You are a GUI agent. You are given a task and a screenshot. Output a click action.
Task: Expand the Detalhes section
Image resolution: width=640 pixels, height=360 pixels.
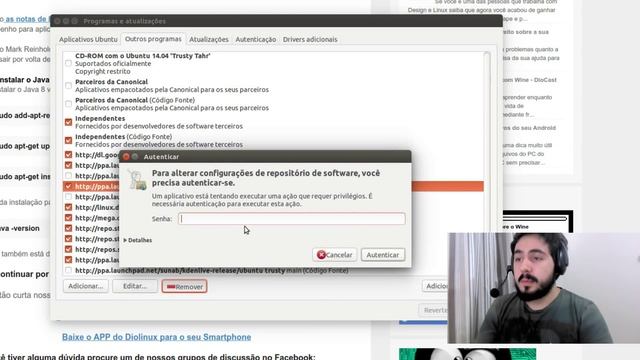[138, 240]
